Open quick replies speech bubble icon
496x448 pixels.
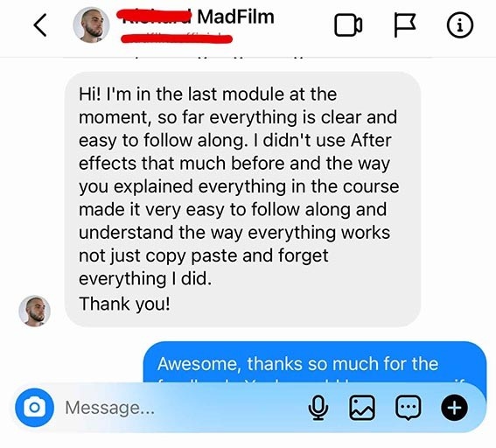click(x=409, y=408)
